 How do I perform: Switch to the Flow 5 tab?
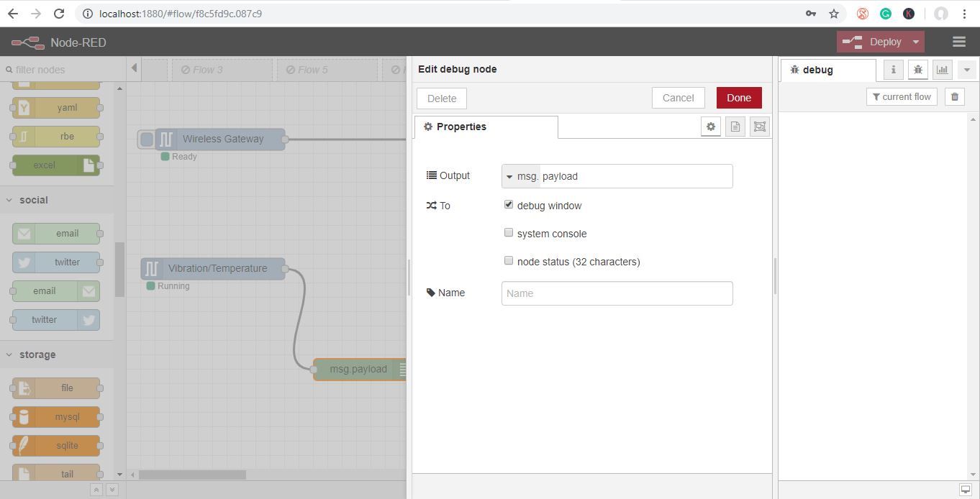327,70
